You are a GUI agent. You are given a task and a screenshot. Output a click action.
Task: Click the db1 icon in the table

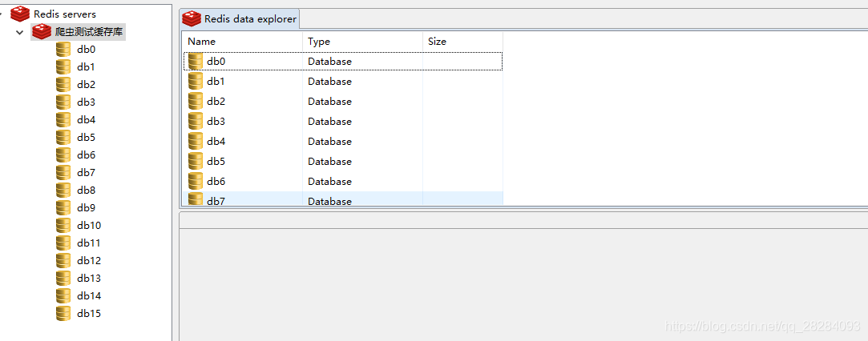[x=196, y=81]
